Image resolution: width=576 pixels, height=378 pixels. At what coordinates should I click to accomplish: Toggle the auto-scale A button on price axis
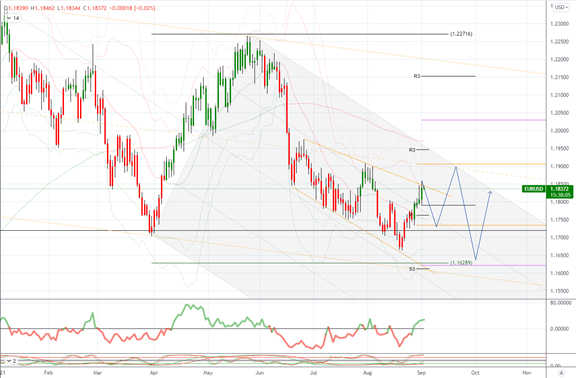click(561, 373)
